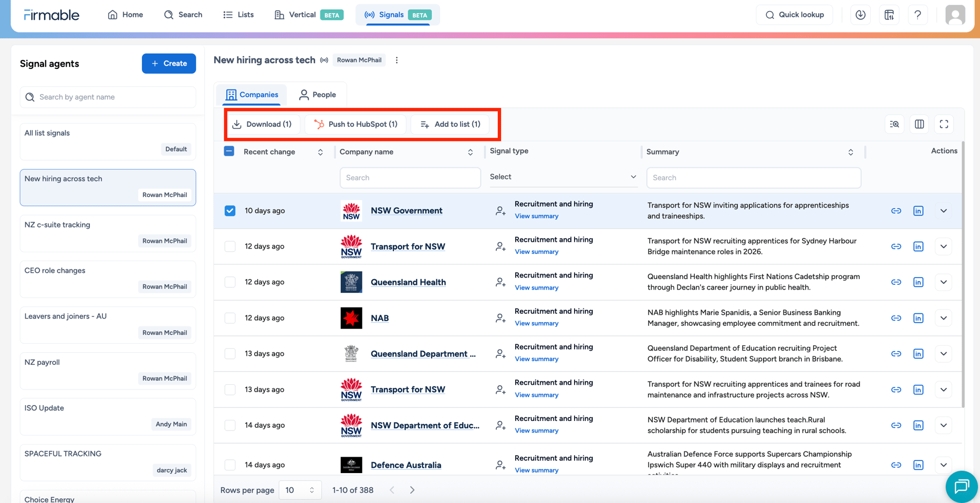Open the help question mark icon
This screenshot has height=503, width=980.
918,14
